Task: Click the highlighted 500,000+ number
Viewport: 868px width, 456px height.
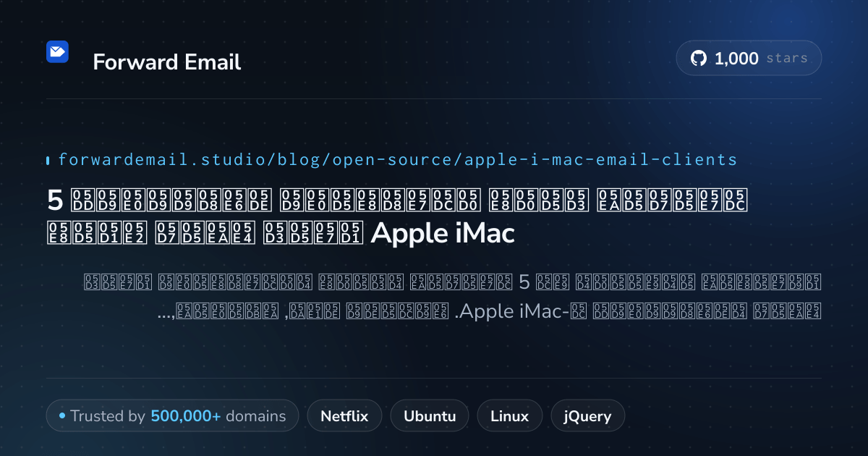Action: tap(186, 416)
